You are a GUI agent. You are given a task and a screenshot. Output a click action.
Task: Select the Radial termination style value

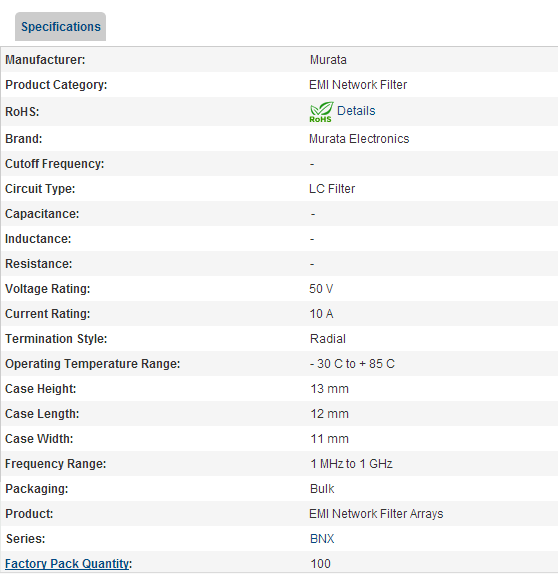[x=327, y=339]
